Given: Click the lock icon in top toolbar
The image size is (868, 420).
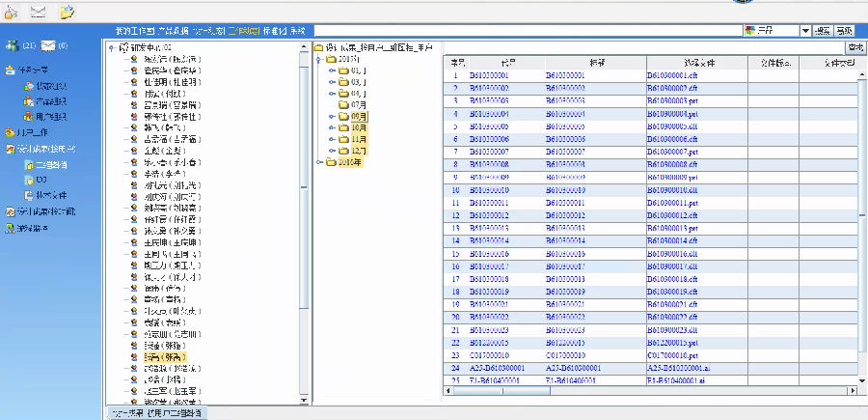Looking at the screenshot, I should pyautogui.click(x=12, y=12).
